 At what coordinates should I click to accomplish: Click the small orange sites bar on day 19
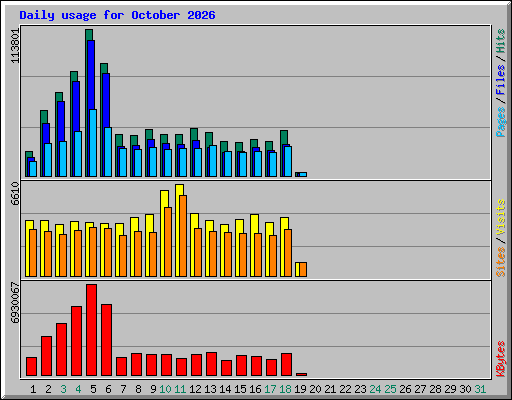303,270
